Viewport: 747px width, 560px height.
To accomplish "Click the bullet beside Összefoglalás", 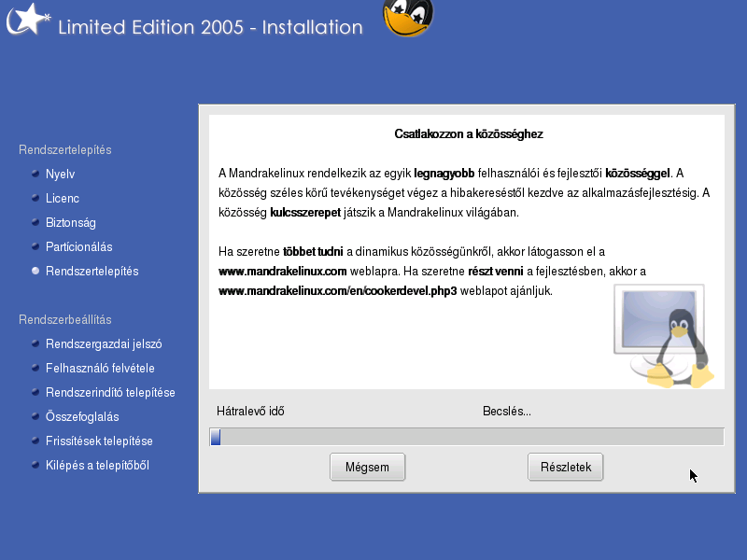I will [35, 416].
